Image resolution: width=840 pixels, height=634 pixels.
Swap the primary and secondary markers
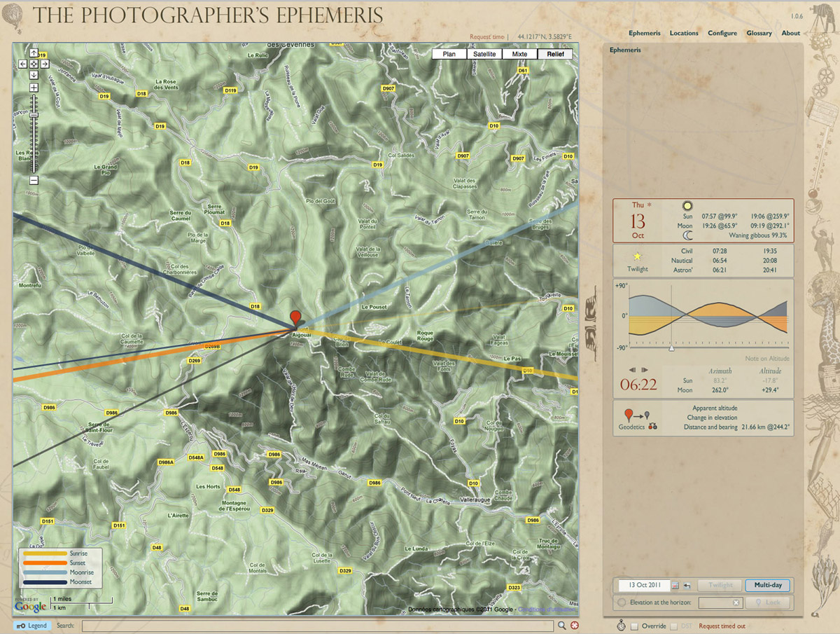click(x=652, y=426)
